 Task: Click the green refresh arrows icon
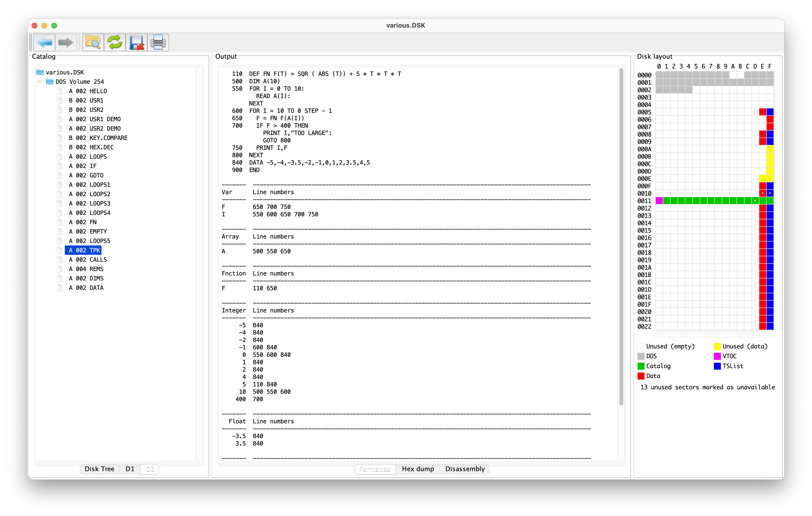point(115,42)
